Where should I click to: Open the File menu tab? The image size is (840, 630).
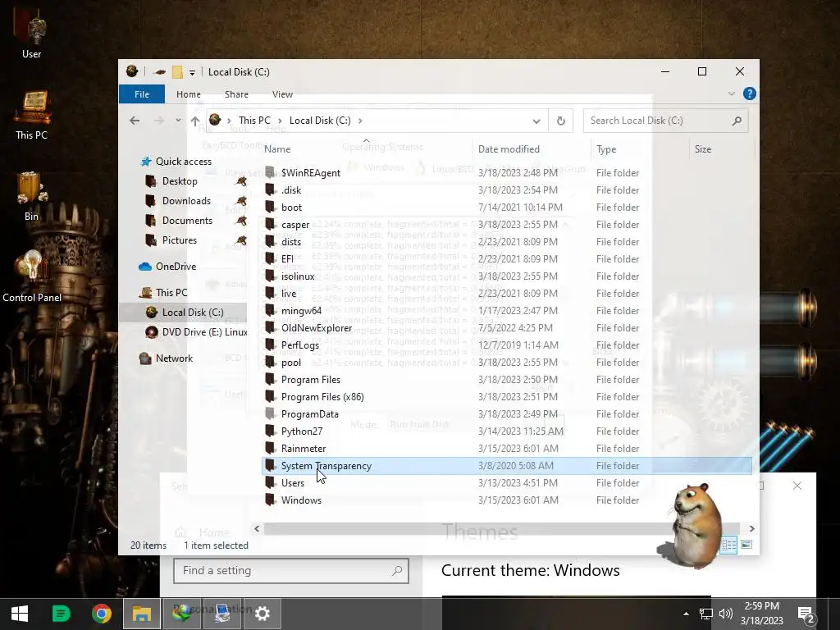142,94
